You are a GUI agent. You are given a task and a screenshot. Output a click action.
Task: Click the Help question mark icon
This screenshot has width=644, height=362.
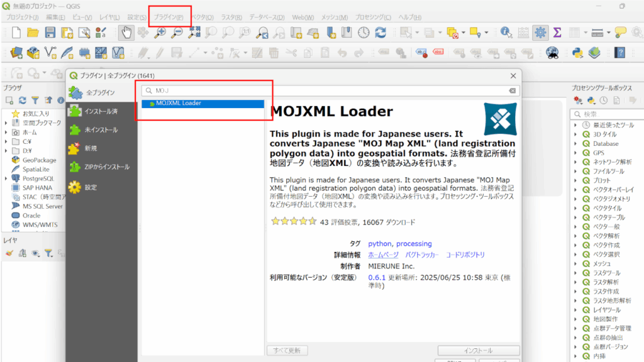coord(620,53)
